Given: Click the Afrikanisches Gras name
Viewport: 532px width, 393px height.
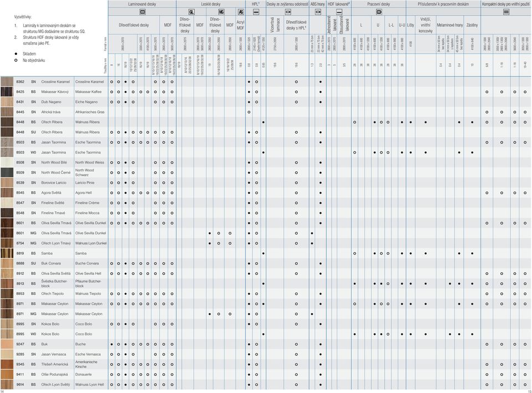Looking at the screenshot, I should [90, 112].
